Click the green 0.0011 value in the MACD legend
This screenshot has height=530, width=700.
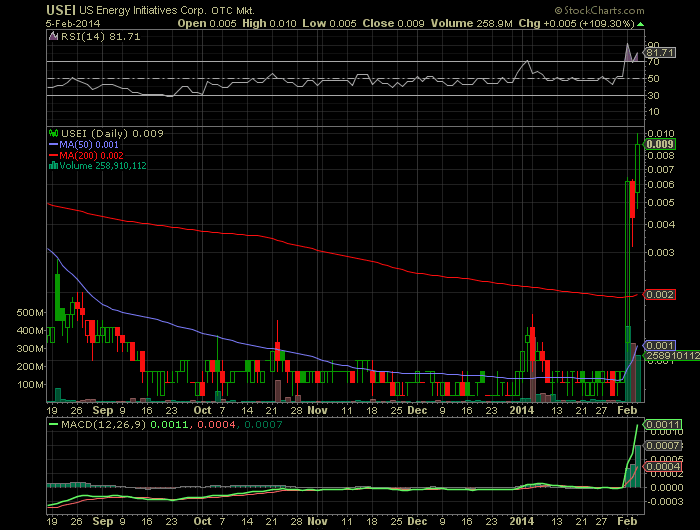coord(169,424)
